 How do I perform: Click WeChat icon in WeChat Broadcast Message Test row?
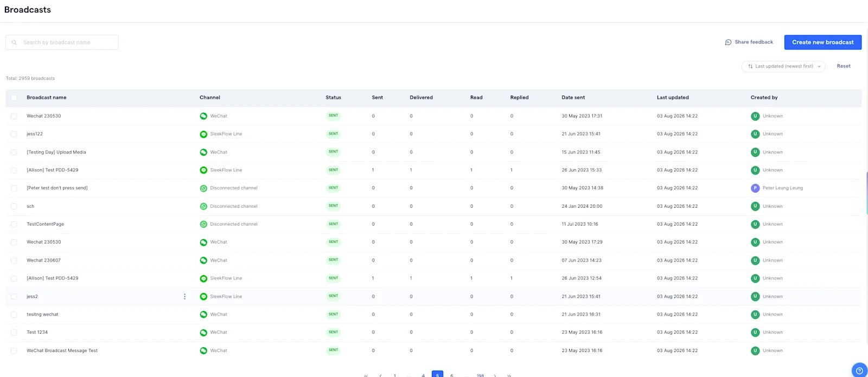203,351
